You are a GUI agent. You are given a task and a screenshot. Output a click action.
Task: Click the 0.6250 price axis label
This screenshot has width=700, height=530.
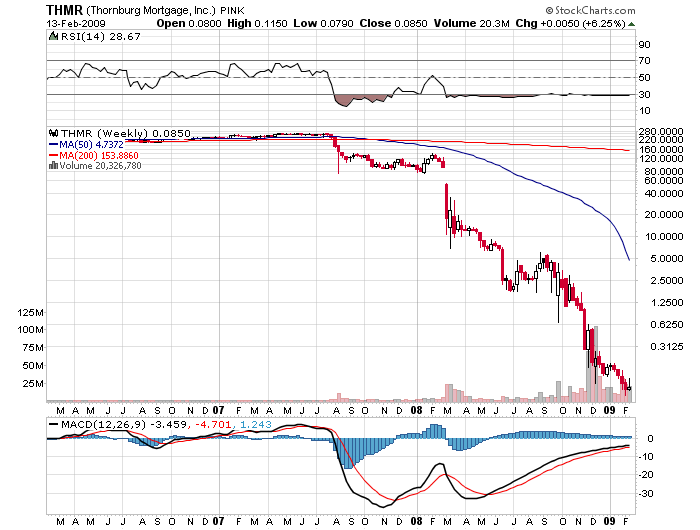pos(667,325)
